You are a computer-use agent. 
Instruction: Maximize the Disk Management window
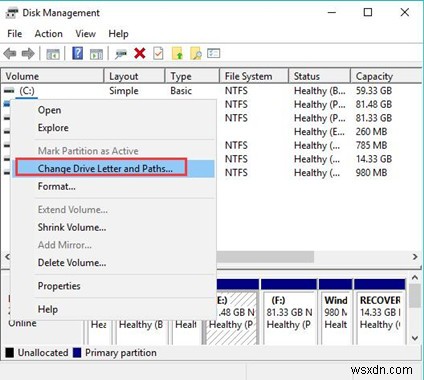(x=368, y=12)
